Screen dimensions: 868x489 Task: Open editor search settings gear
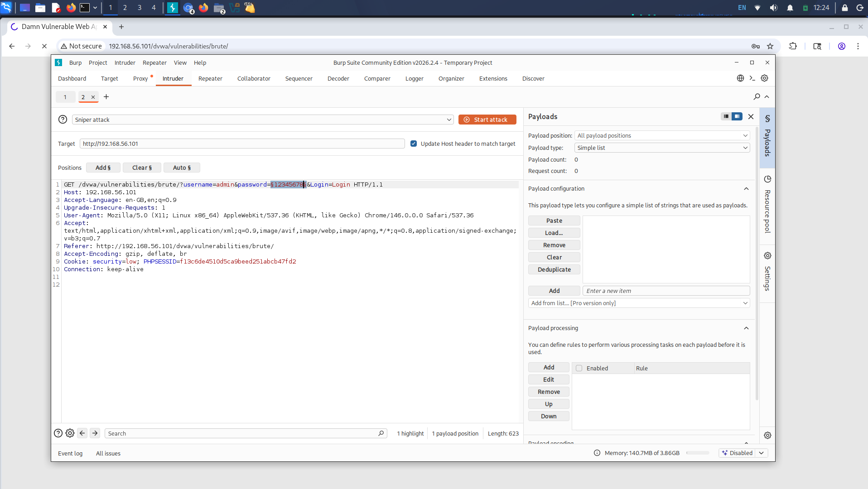pyautogui.click(x=70, y=433)
